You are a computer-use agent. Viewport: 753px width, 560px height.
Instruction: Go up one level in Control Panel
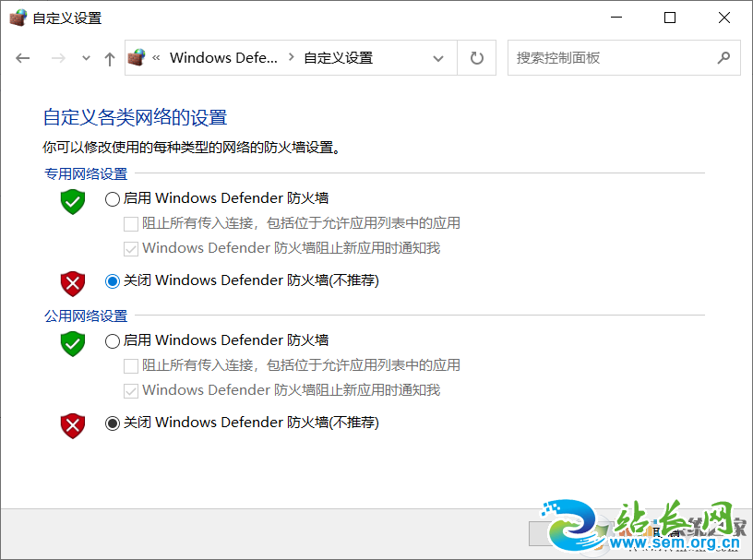tap(108, 57)
